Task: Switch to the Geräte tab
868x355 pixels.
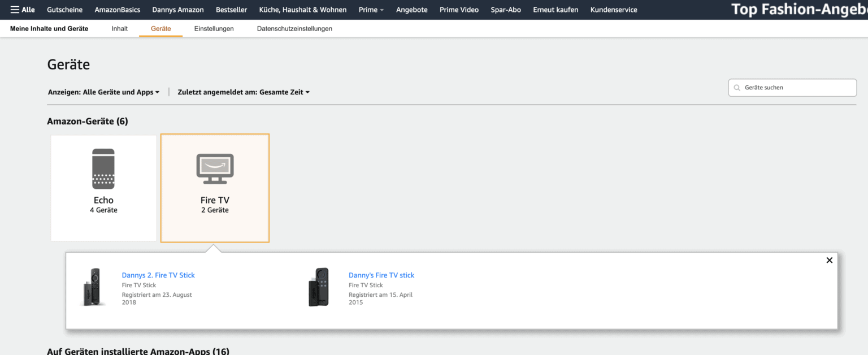Action: pos(161,28)
